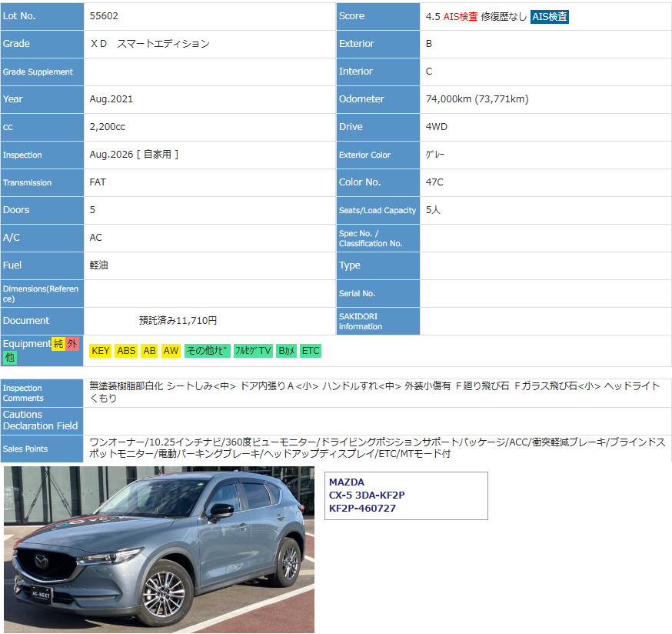Click the ﾌﾙｾｸﾞTV equipment tag
Image resolution: width=672 pixels, height=634 pixels.
tap(253, 351)
